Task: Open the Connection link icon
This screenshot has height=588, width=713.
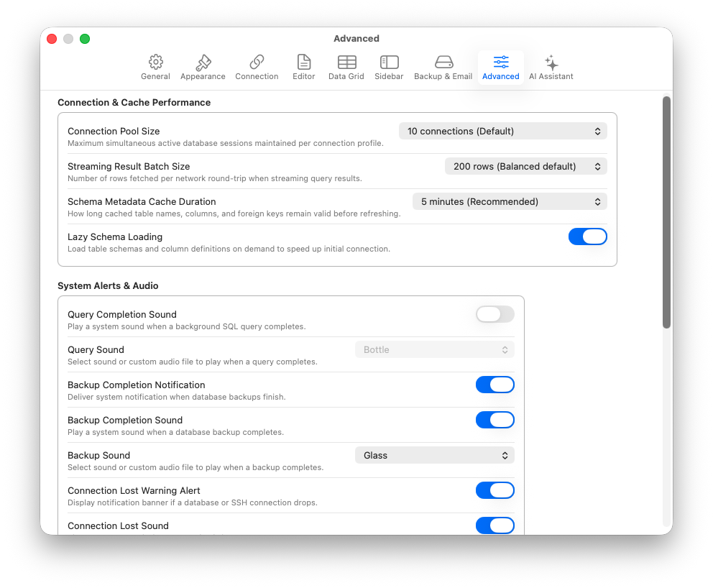Action: (257, 62)
